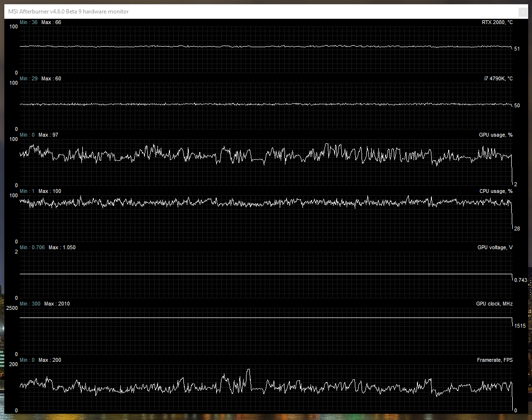This screenshot has height=420, width=532.
Task: Click the 'Max : 60' CPU temperature value
Action: click(x=51, y=78)
